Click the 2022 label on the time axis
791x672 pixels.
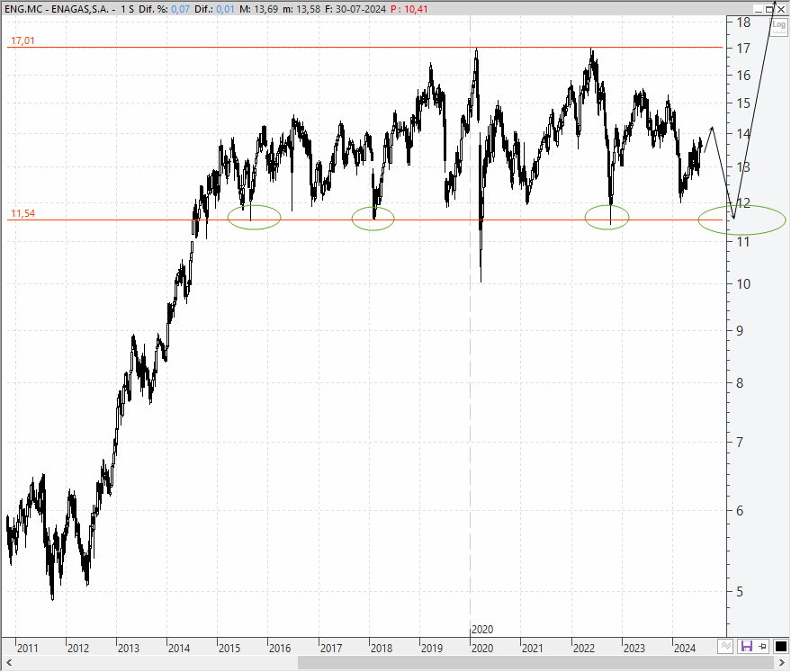click(x=584, y=649)
